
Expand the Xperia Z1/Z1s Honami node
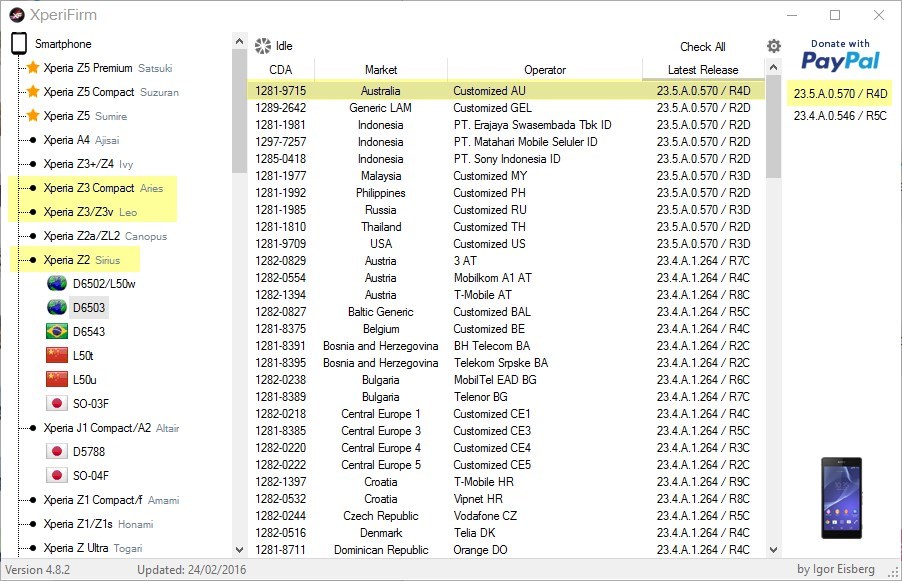coord(33,524)
